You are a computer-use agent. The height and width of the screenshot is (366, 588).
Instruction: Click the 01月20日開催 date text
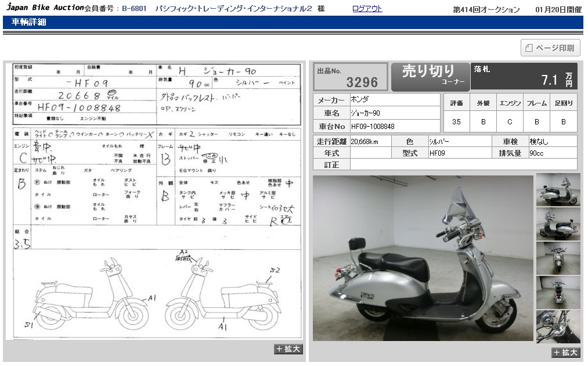[558, 9]
